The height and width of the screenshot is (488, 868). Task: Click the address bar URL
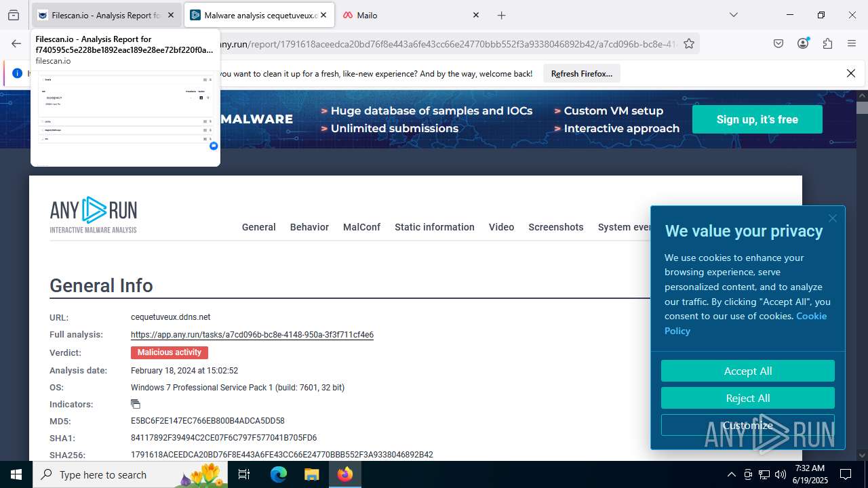tap(448, 44)
